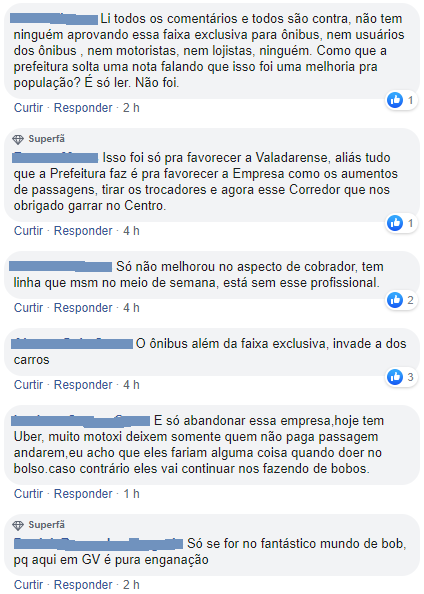Like the 'mundo de bob' comment
This screenshot has width=424, height=594.
click(28, 585)
